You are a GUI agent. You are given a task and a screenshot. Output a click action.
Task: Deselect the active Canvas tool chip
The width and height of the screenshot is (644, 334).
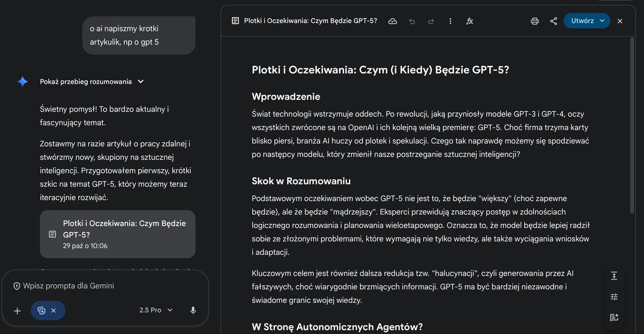point(54,311)
